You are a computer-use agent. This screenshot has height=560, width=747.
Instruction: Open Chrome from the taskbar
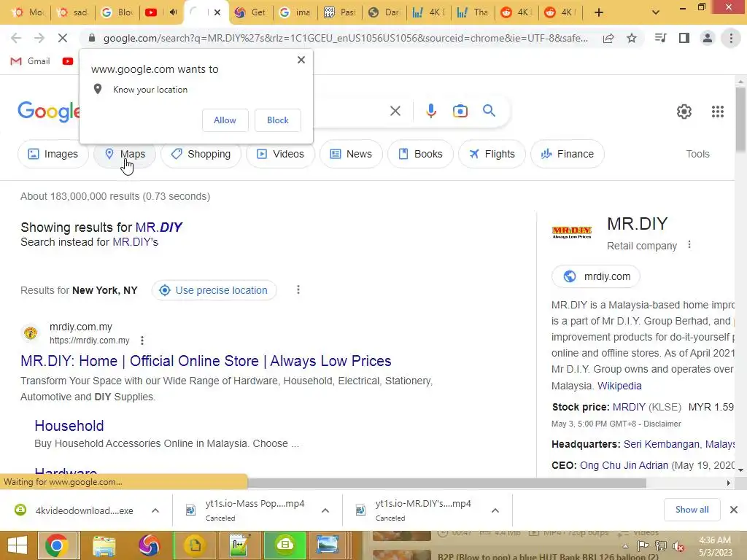click(57, 545)
